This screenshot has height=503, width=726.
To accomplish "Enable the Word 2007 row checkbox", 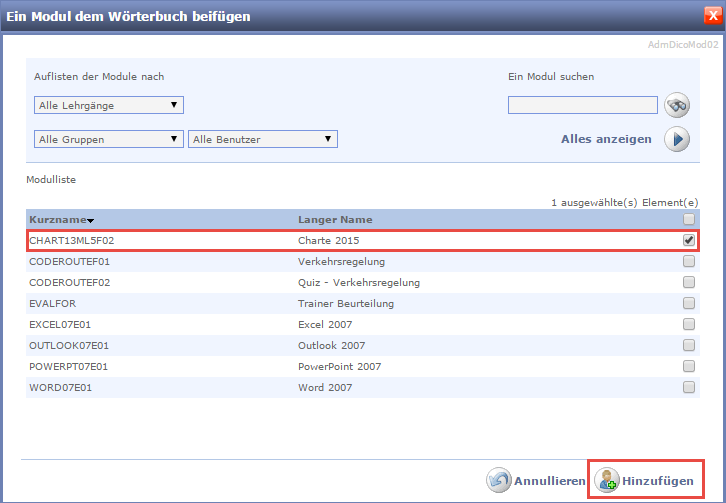I will tap(688, 387).
